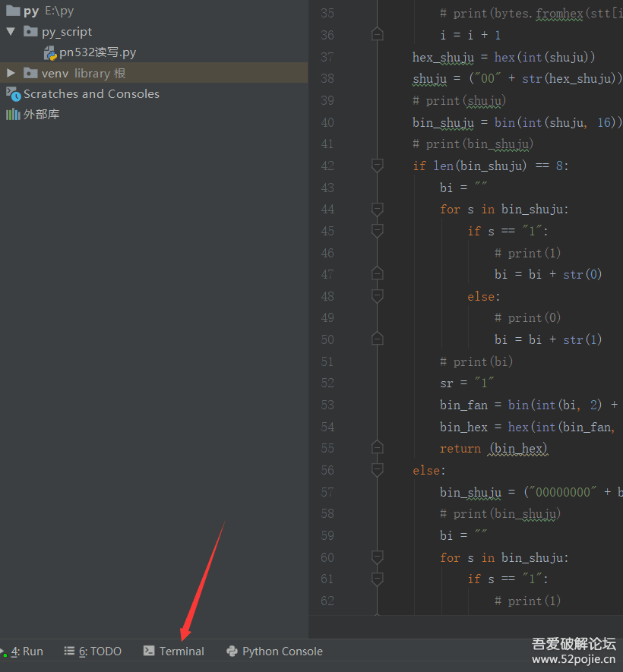Toggle fold end marker at line 50
Viewport: 623px width, 672px height.
click(378, 339)
